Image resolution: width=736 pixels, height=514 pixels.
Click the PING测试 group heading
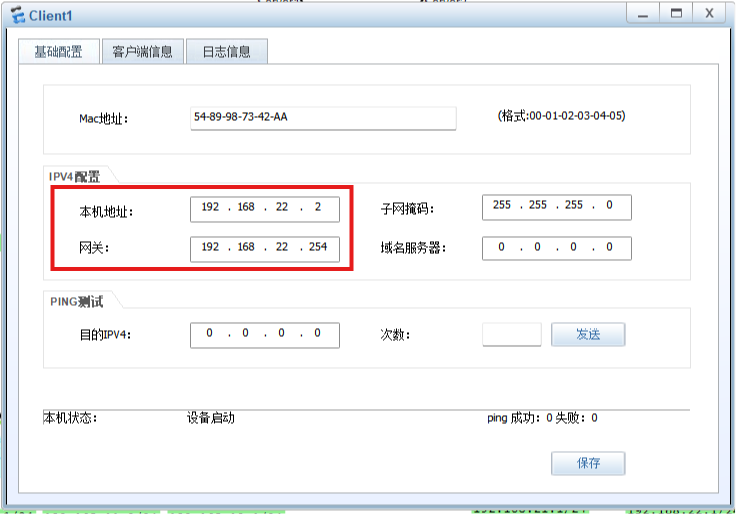[77, 301]
